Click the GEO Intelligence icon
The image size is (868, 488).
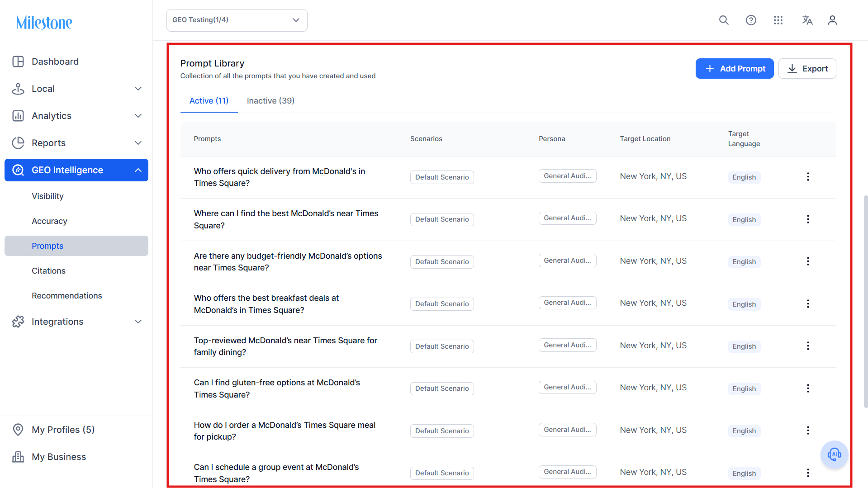coord(18,170)
